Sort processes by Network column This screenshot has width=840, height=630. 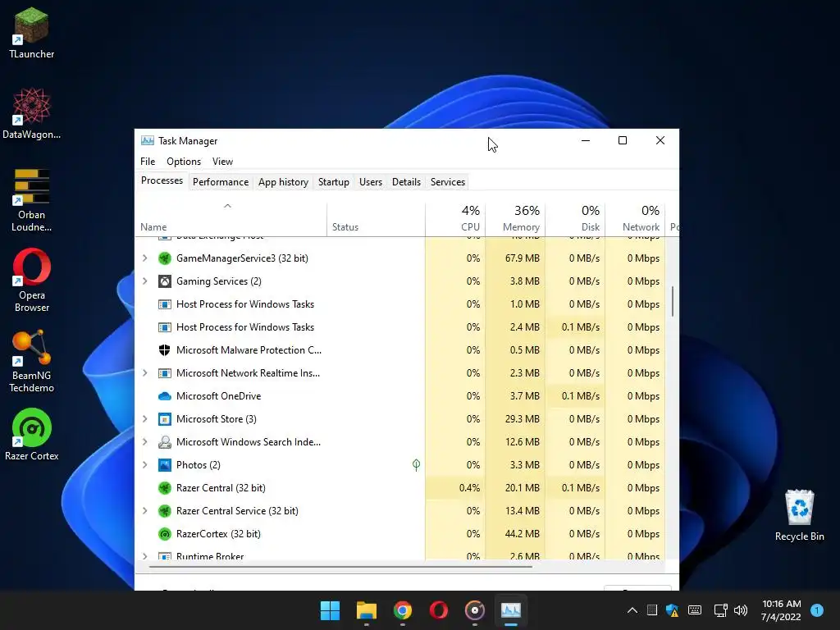click(636, 219)
